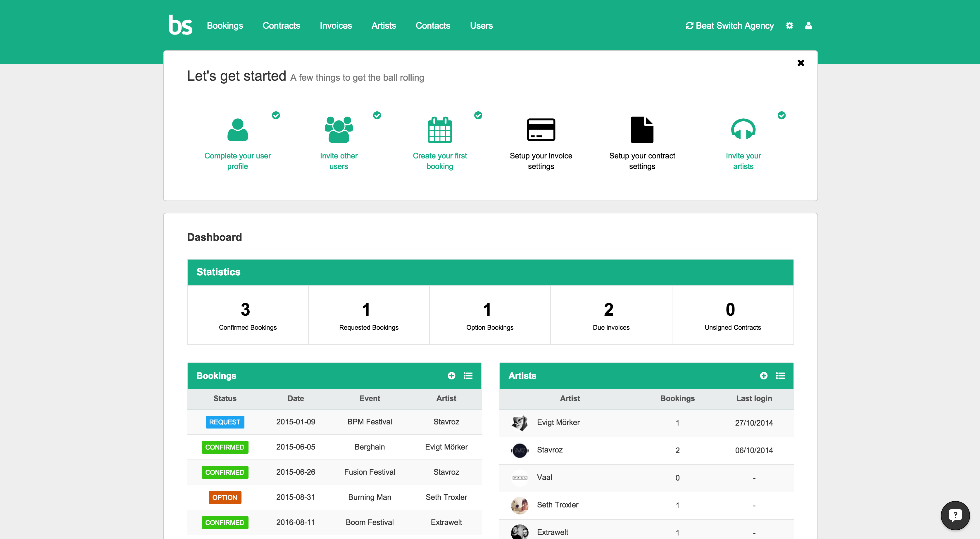Click the Beat Switch 'bs' logo
980x539 pixels.
tap(180, 25)
